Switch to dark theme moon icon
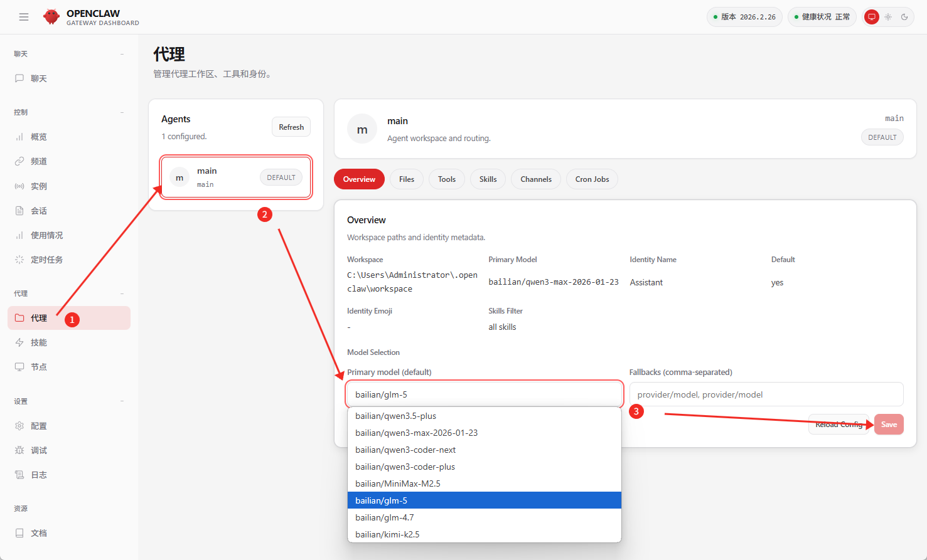Image resolution: width=927 pixels, height=560 pixels. click(904, 17)
